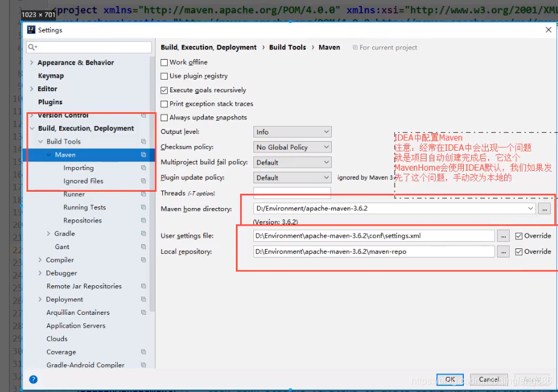Expand the Appearance & Behavior node
The height and width of the screenshot is (392, 558).
click(32, 63)
